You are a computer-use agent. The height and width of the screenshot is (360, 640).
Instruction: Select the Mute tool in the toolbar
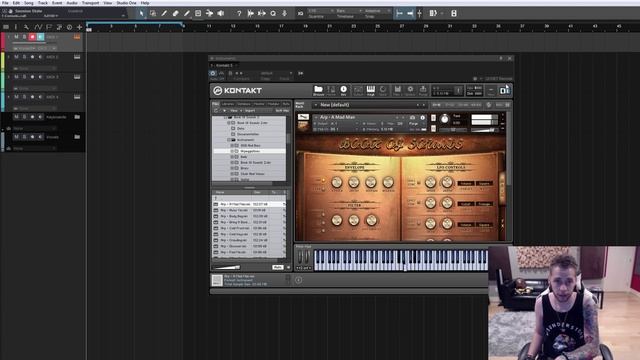[198, 13]
